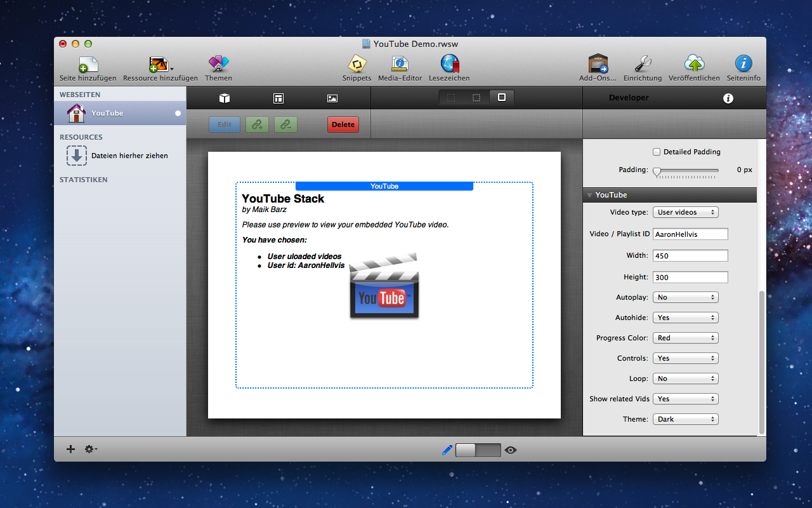Image resolution: width=812 pixels, height=508 pixels.
Task: Click the Seite hinzufügen toolbar icon
Action: [x=88, y=64]
